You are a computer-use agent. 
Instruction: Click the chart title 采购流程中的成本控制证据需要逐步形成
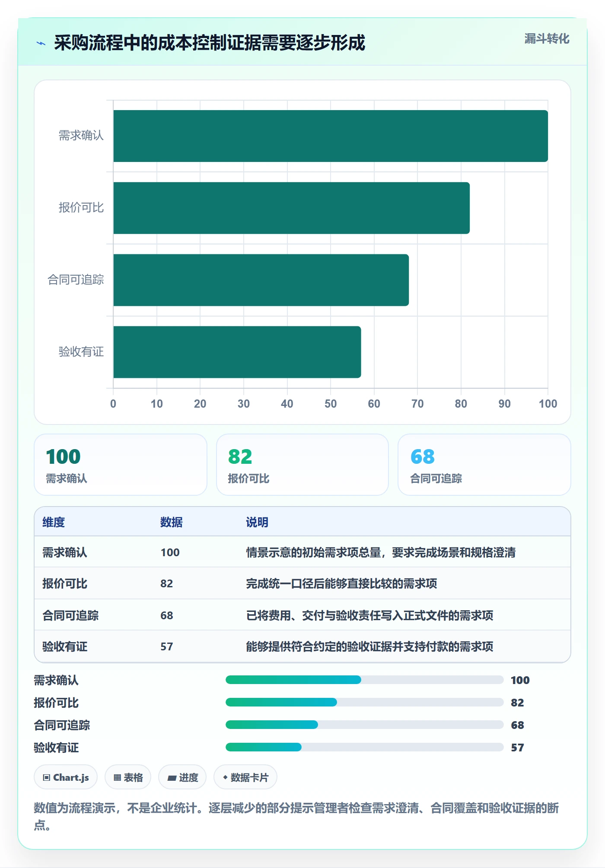coord(210,43)
